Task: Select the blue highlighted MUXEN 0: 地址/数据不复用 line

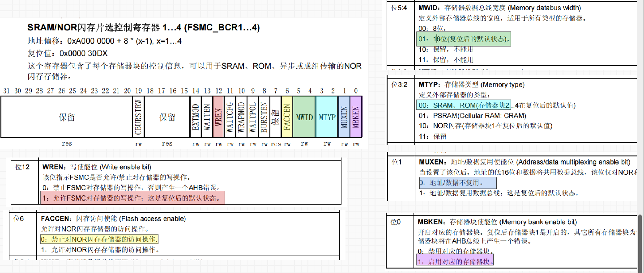Action: pos(458,183)
